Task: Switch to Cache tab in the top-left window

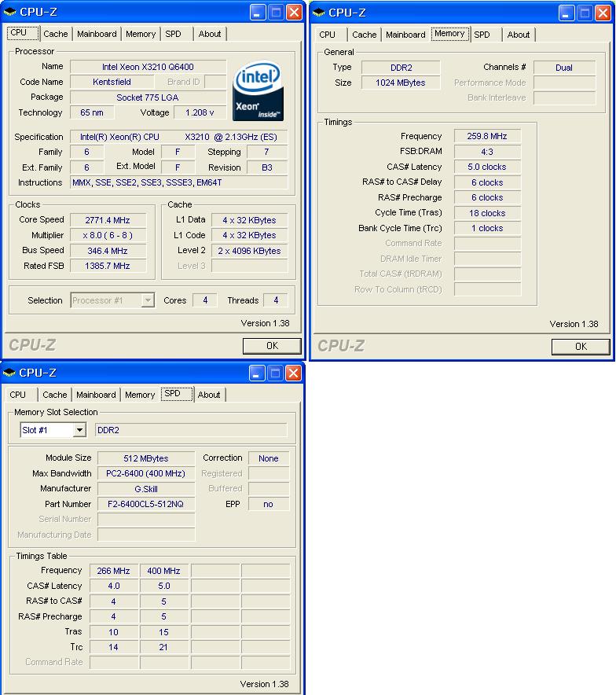Action: point(56,34)
